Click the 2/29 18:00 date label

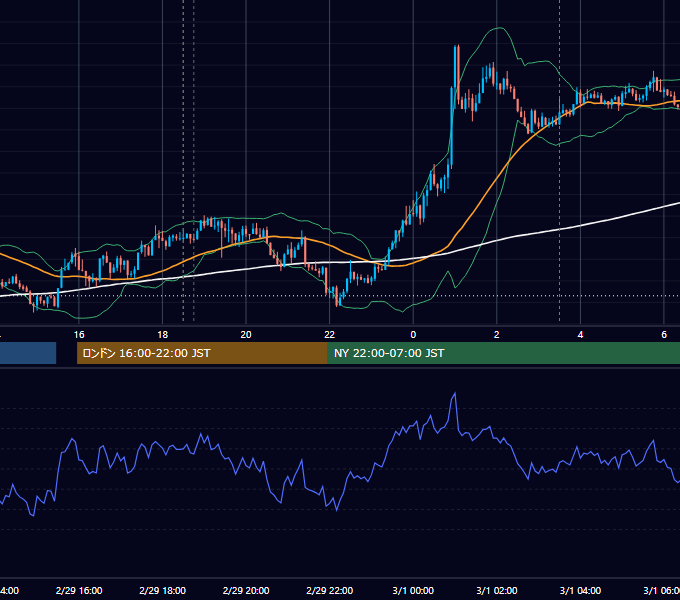pyautogui.click(x=163, y=590)
